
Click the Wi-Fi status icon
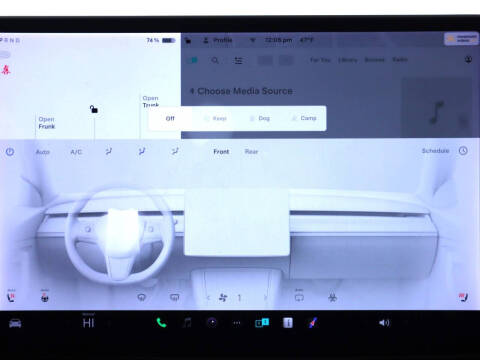click(253, 40)
